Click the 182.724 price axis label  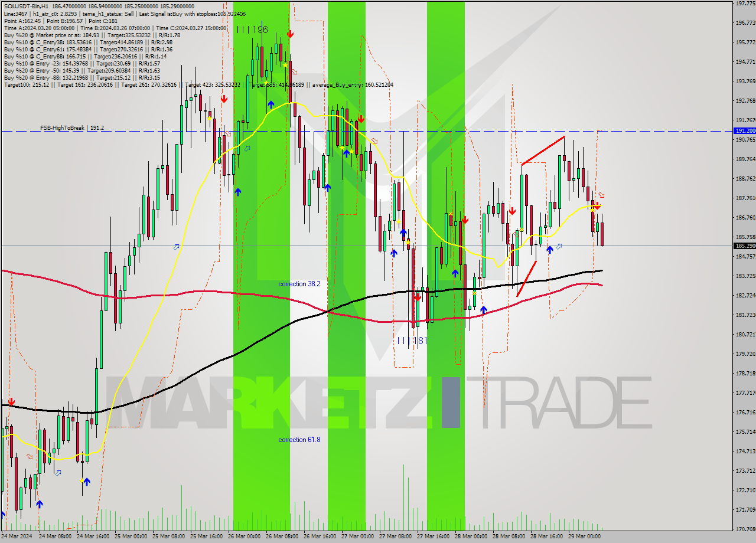[745, 296]
